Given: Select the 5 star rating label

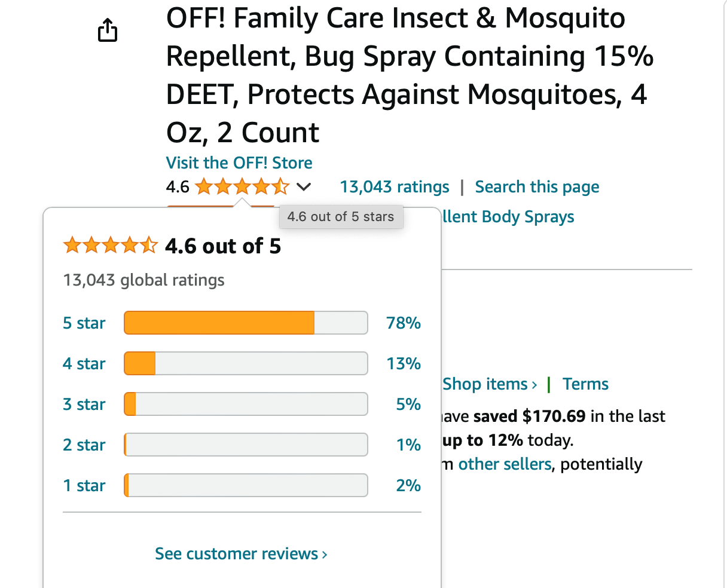Looking at the screenshot, I should coord(84,323).
